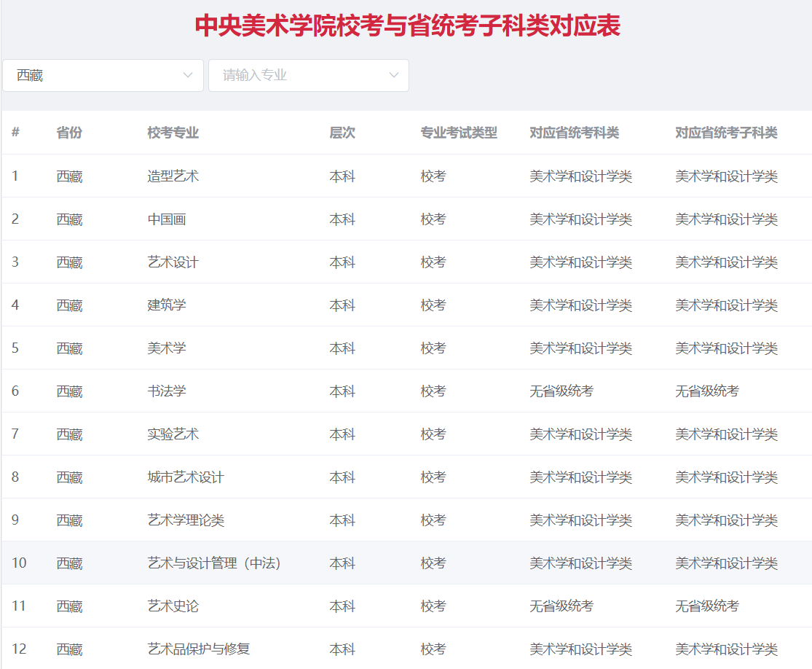812x669 pixels.
Task: Click the 中央美术学院校考与省统考子科类对应表 title
Action: click(x=408, y=26)
